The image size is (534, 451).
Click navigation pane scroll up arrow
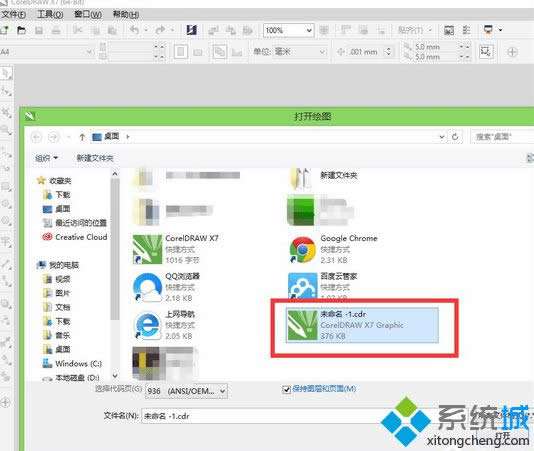point(115,174)
